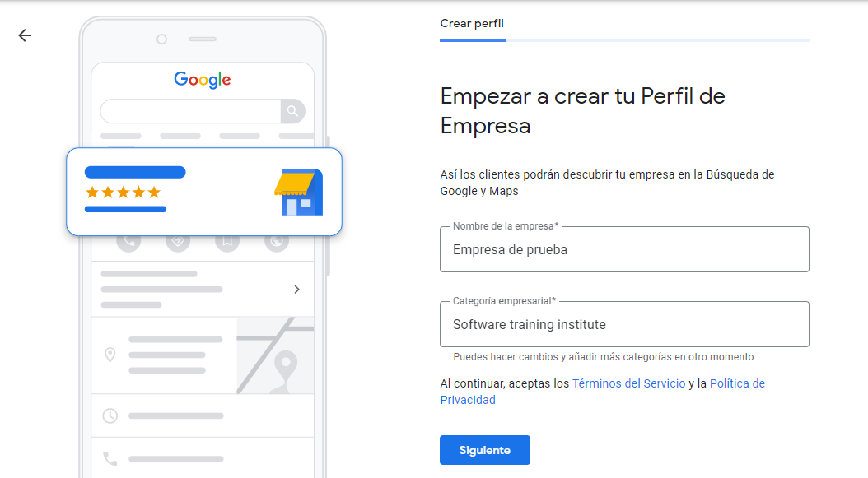
Task: Focus the Nombre de la empresa field
Action: click(x=624, y=249)
